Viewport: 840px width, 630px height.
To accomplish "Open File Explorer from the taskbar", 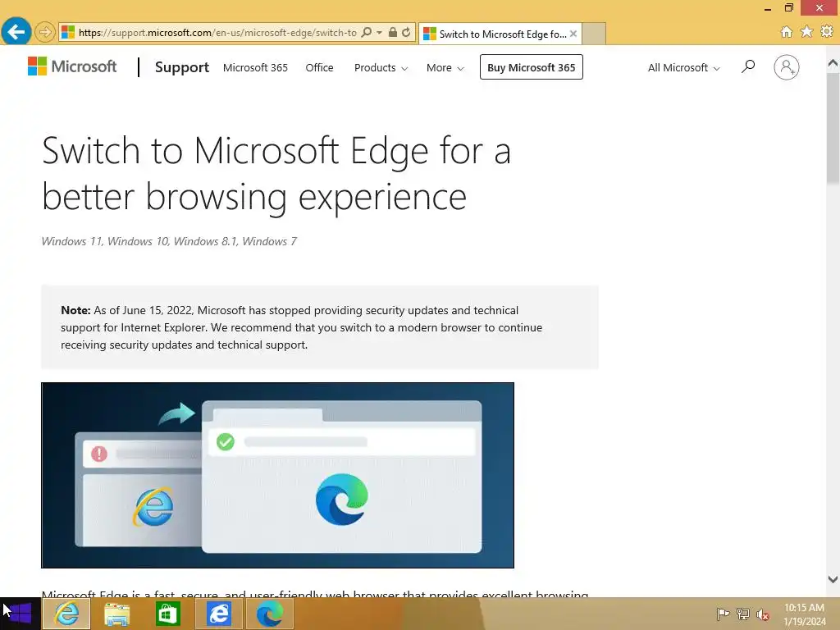I will [x=116, y=614].
